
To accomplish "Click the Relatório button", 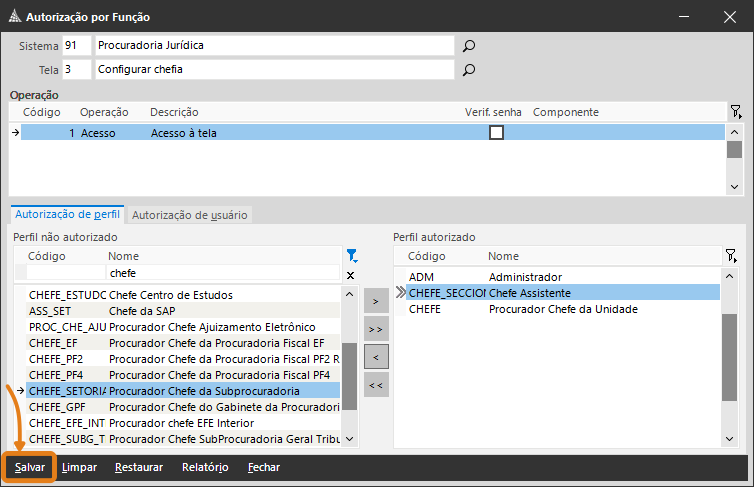I will 205,467.
